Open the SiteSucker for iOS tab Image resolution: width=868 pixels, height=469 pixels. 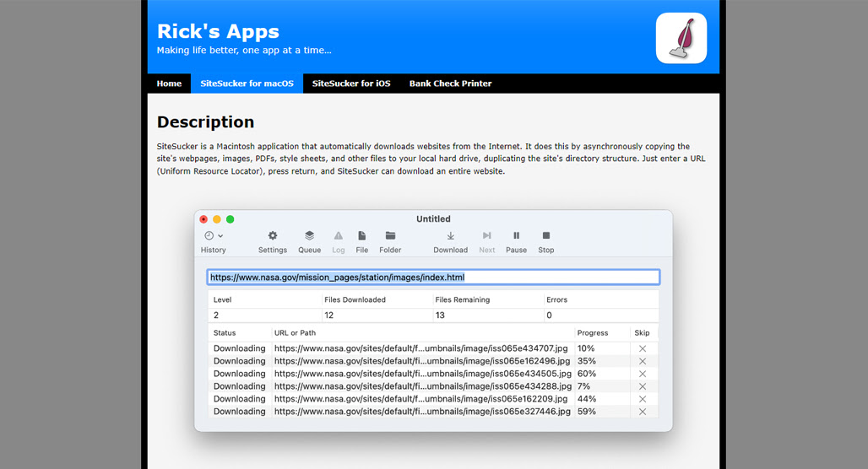pos(351,84)
